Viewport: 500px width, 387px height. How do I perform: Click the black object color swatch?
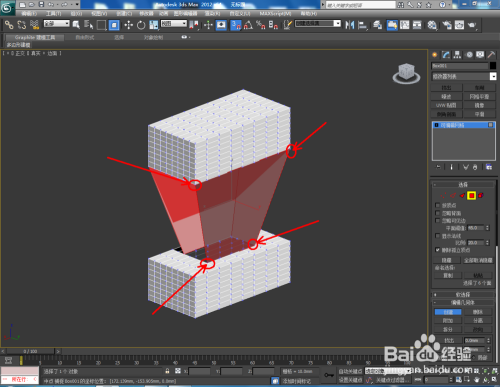(x=493, y=66)
